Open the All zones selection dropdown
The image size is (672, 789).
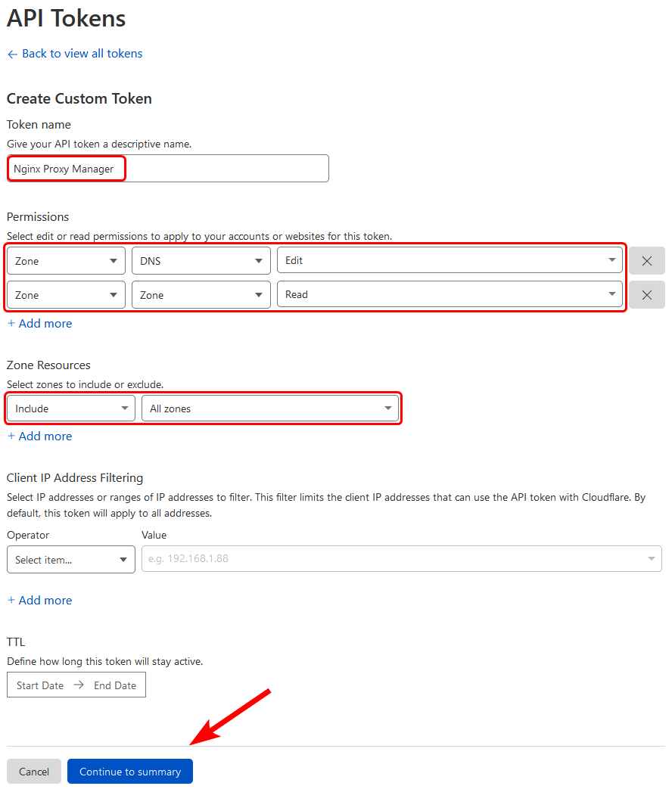pyautogui.click(x=270, y=408)
